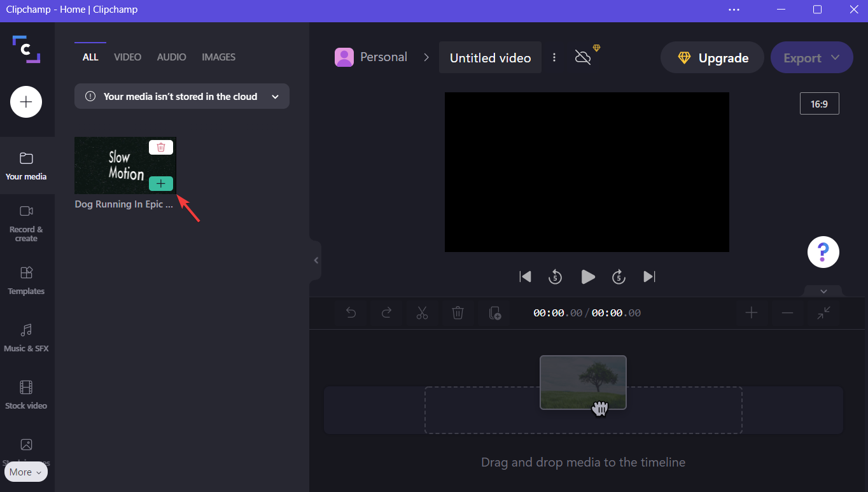The width and height of the screenshot is (868, 492).
Task: Switch to the AUDIO tab
Action: tap(171, 57)
